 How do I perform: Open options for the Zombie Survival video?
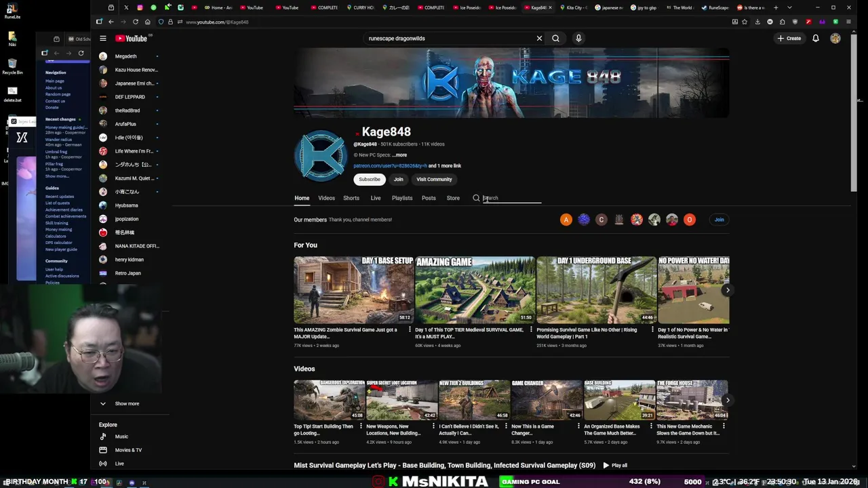tap(410, 330)
